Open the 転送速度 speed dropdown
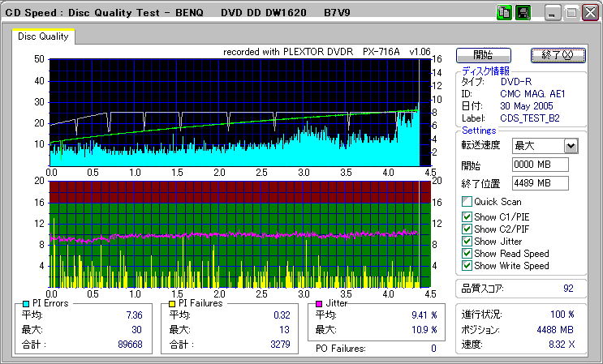The width and height of the screenshot is (603, 364). coord(571,146)
